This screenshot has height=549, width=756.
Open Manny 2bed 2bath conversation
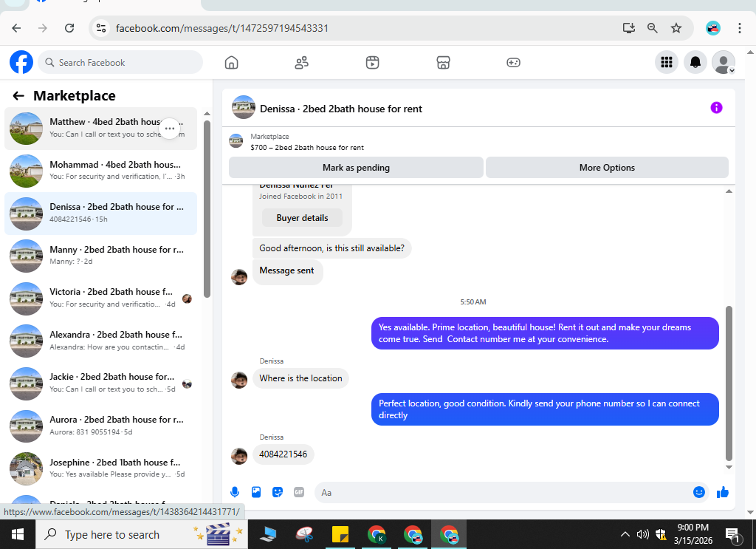(100, 256)
